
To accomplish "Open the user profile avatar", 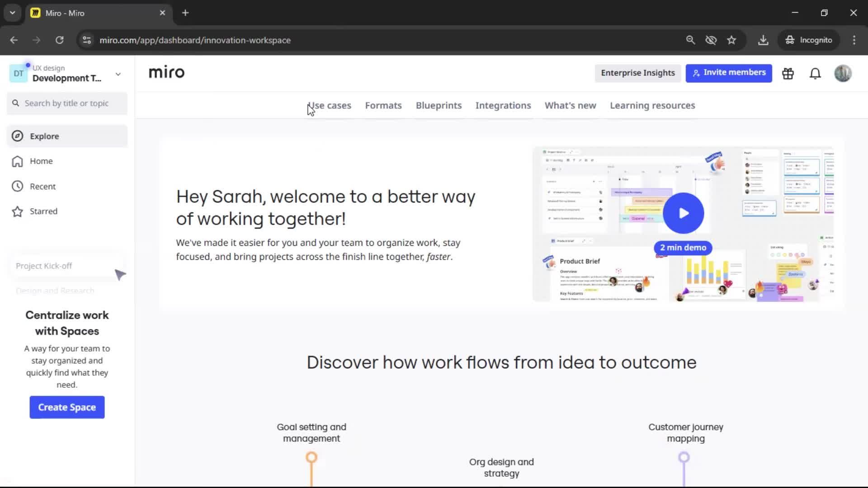I will click(x=843, y=73).
